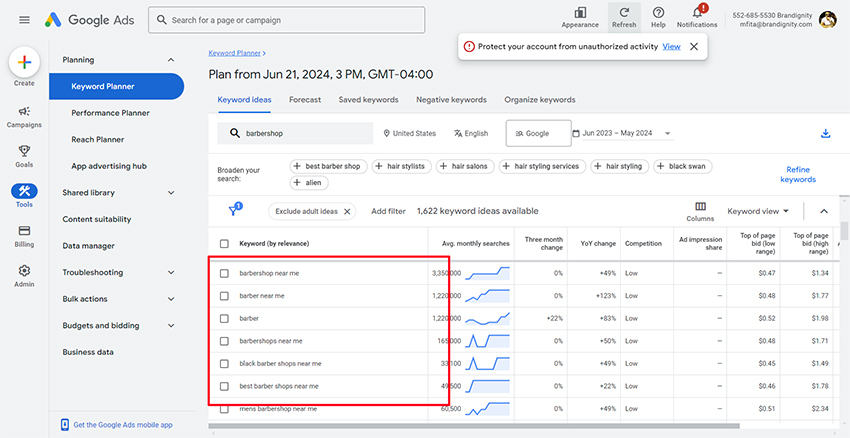Select the 'barber' keyword checkbox
This screenshot has height=438, width=850.
pyautogui.click(x=224, y=318)
